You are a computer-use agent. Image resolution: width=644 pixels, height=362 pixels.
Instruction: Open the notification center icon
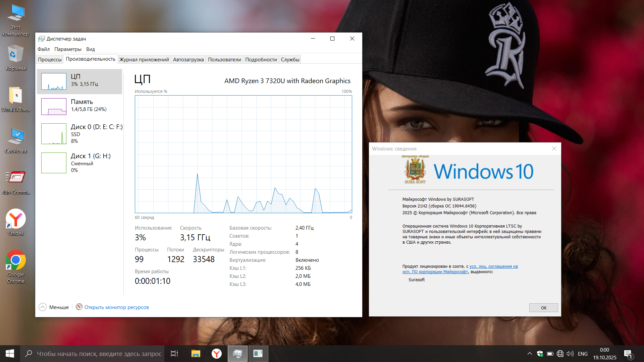tap(628, 354)
